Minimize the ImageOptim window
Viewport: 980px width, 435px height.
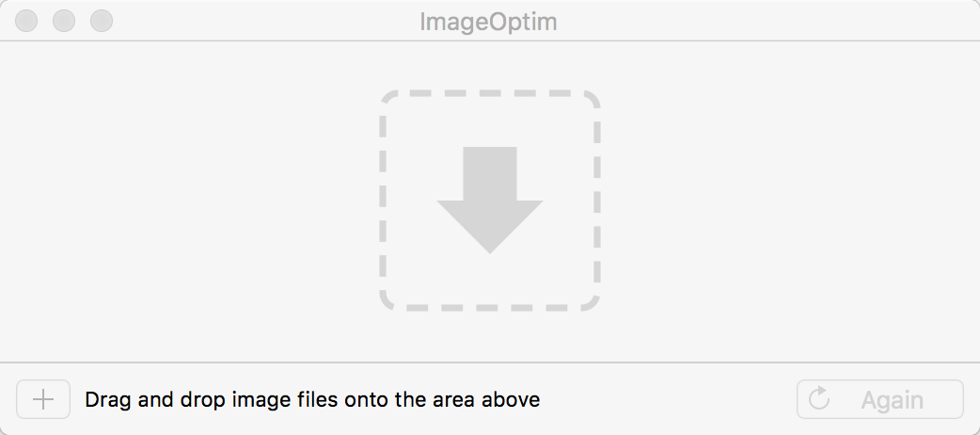[65, 21]
